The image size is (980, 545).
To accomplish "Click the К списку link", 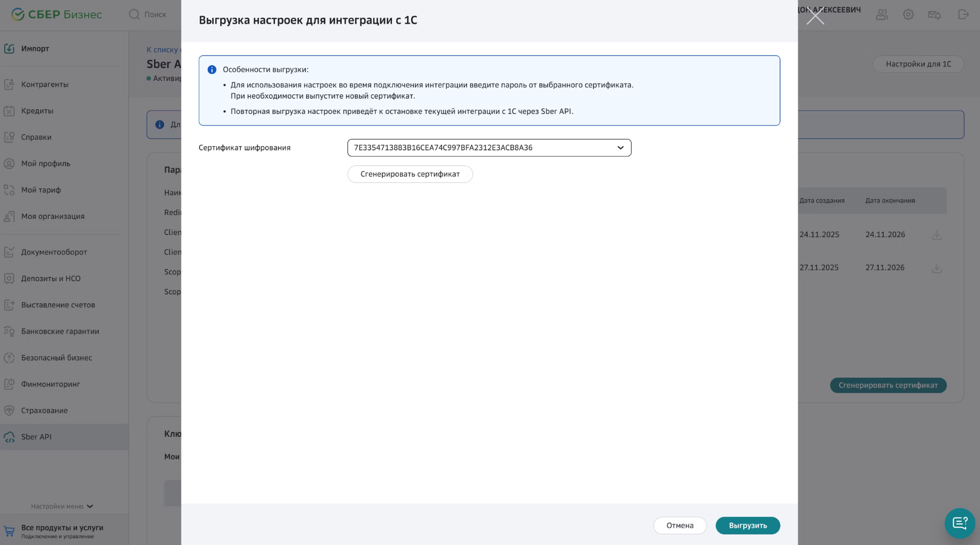I will click(x=164, y=49).
